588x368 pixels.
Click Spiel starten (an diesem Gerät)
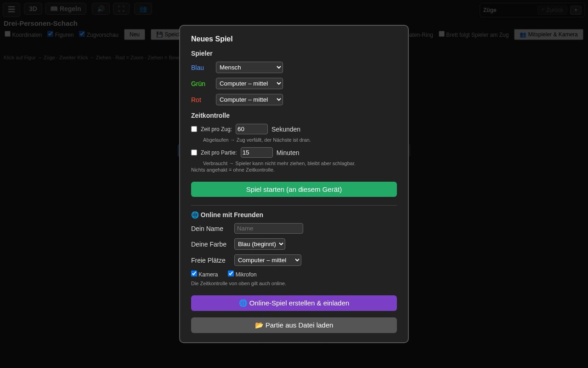pos(294,190)
